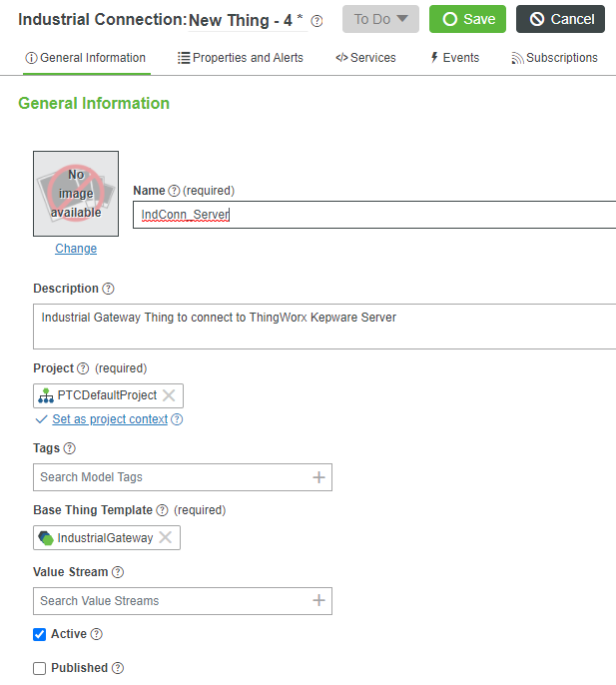Image resolution: width=616 pixels, height=685 pixels.
Task: Go to the Subscriptions tab
Action: 554,58
